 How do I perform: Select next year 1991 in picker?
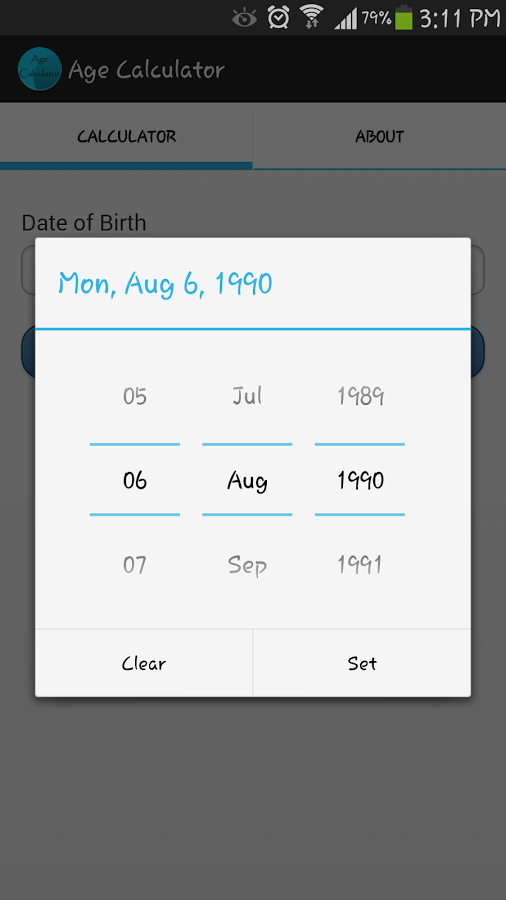pos(360,565)
